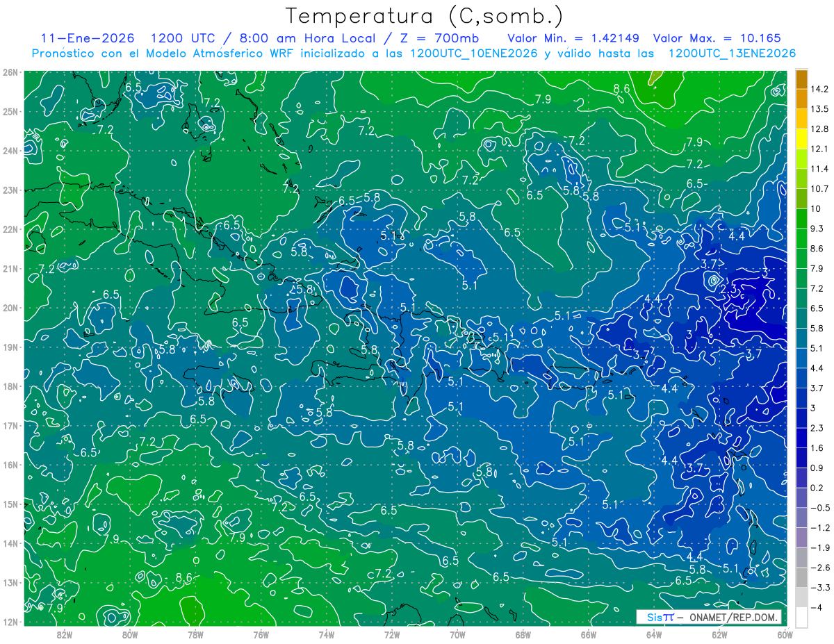Select the date text "11-Ene-2026"
This screenshot has height=644, width=834.
point(88,38)
